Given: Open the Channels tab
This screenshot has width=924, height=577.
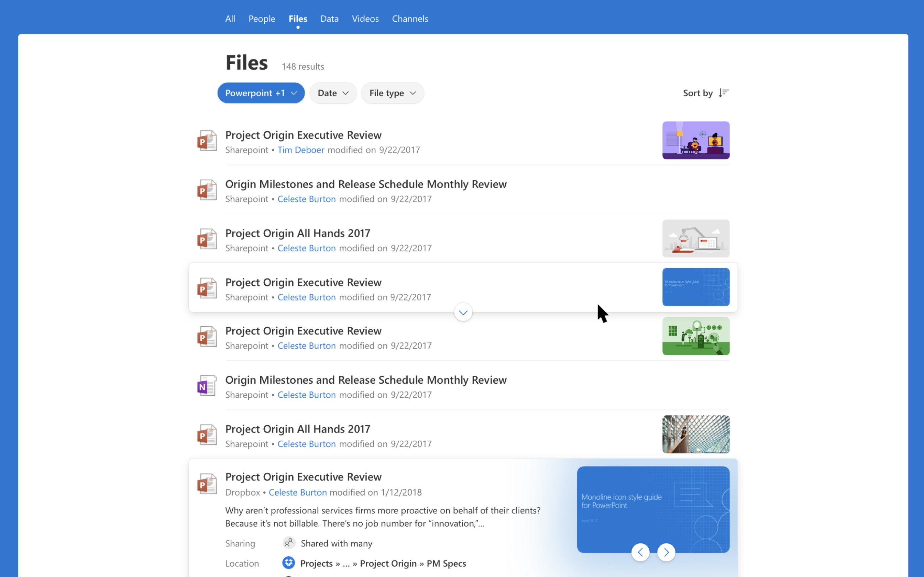Looking at the screenshot, I should tap(410, 19).
